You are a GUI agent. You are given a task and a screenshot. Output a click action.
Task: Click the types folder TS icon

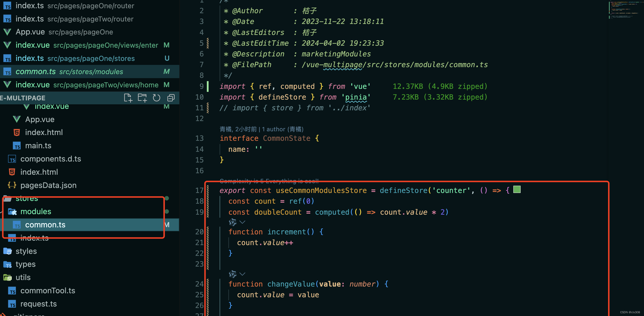[x=7, y=265]
